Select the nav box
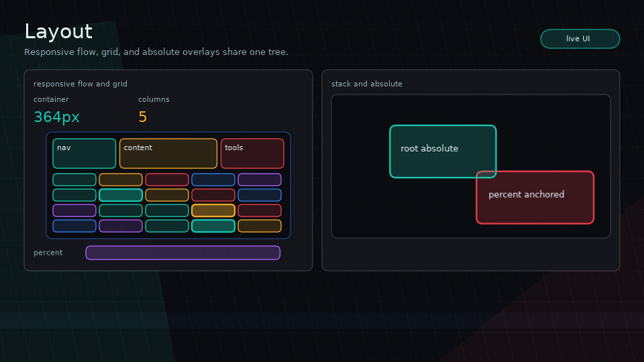Screen dimensions: 644x362 pos(85,154)
